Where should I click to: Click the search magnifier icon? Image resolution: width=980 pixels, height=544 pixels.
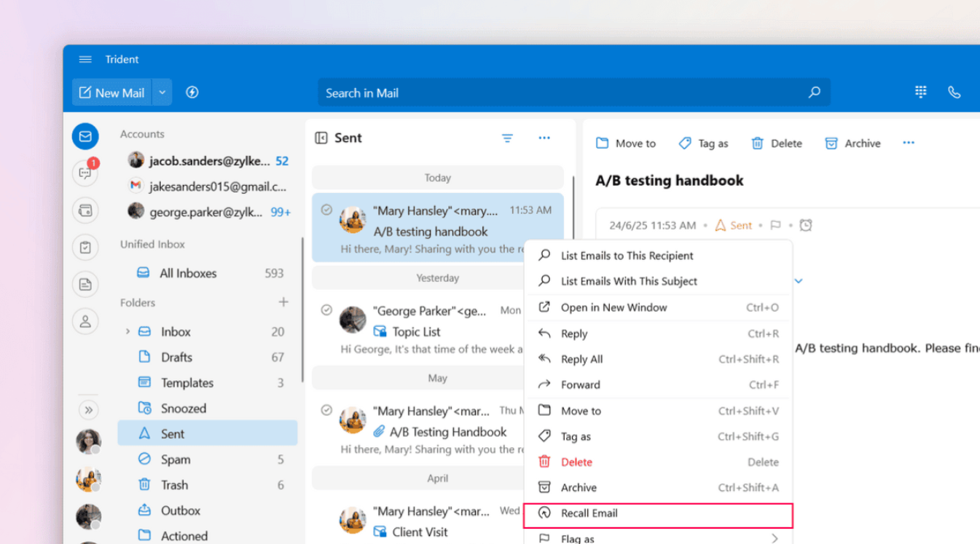pyautogui.click(x=815, y=92)
